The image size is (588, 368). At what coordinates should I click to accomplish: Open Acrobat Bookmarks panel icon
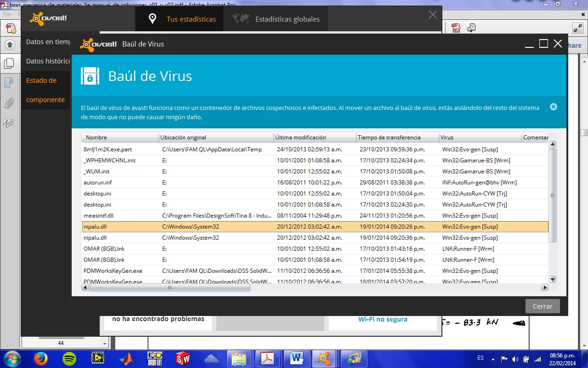[9, 83]
